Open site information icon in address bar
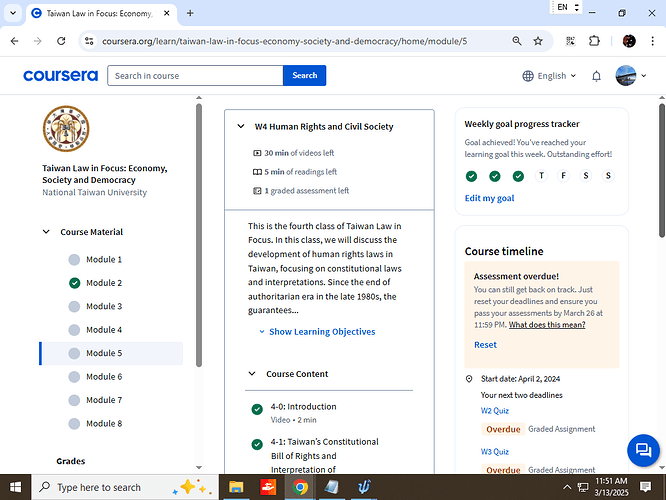Image resolution: width=666 pixels, height=500 pixels. (x=89, y=41)
